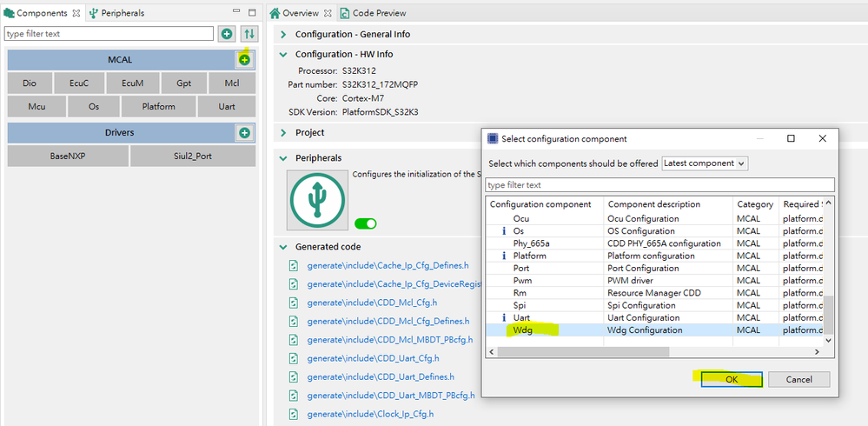The image size is (868, 426).
Task: Select the Wdg row in the list
Action: [655, 330]
